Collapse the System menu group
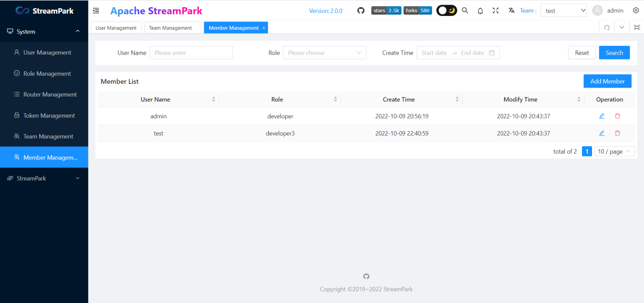 (x=44, y=31)
